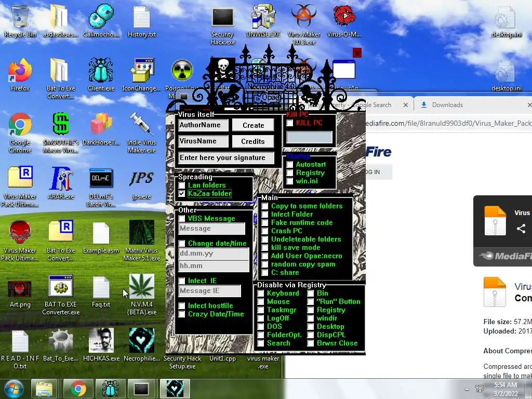Click the signature text field
The image size is (532, 399).
[x=226, y=158]
